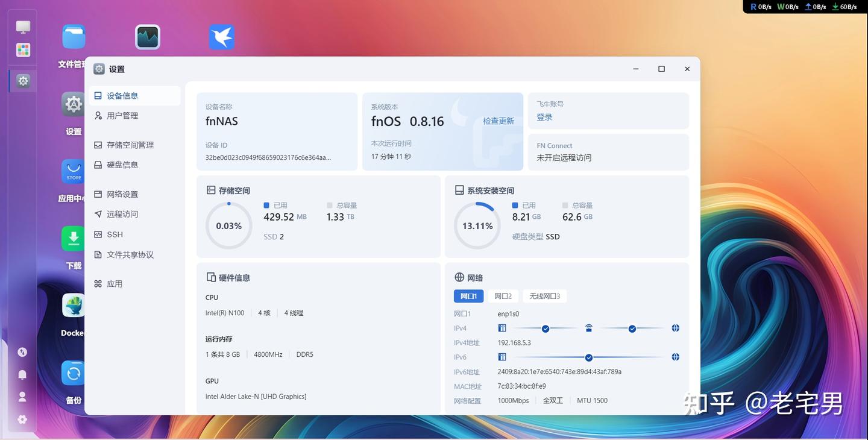This screenshot has height=440, width=868.
Task: Toggle the IPv4 router connection status icon
Action: (x=588, y=328)
